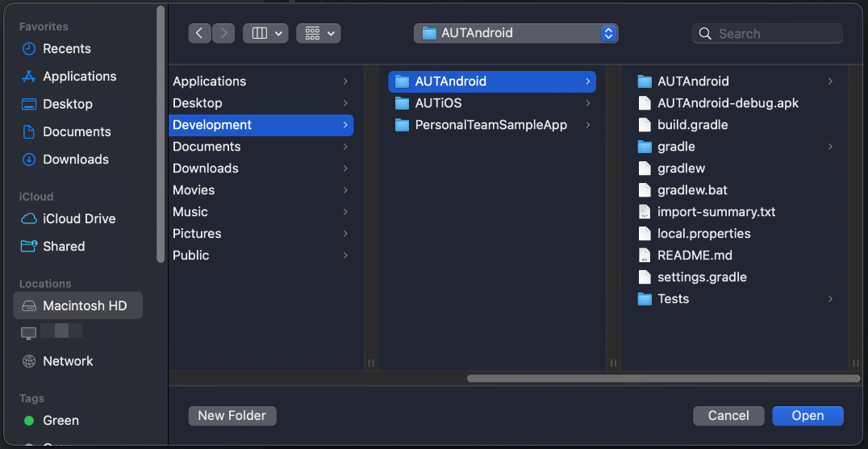Select the AUTiOS folder
The height and width of the screenshot is (449, 868).
(x=438, y=103)
